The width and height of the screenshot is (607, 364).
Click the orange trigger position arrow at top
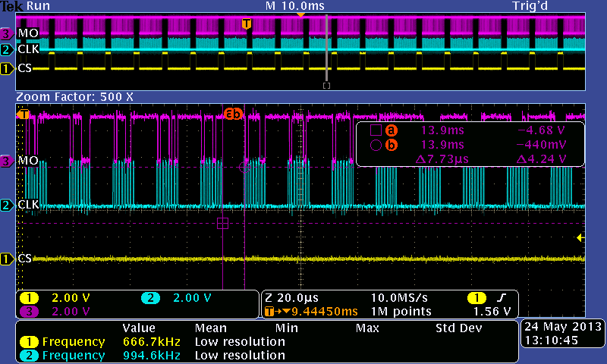tap(300, 15)
